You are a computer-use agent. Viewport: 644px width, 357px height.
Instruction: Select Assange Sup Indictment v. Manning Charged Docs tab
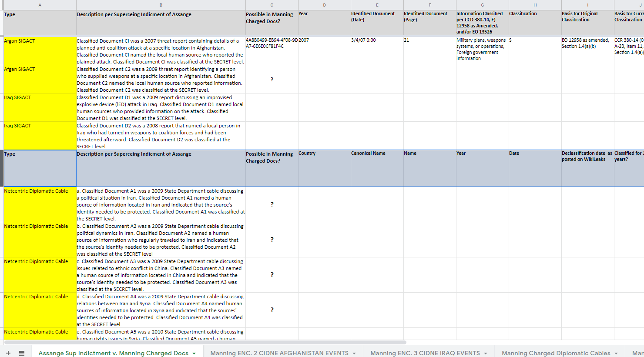(113, 353)
